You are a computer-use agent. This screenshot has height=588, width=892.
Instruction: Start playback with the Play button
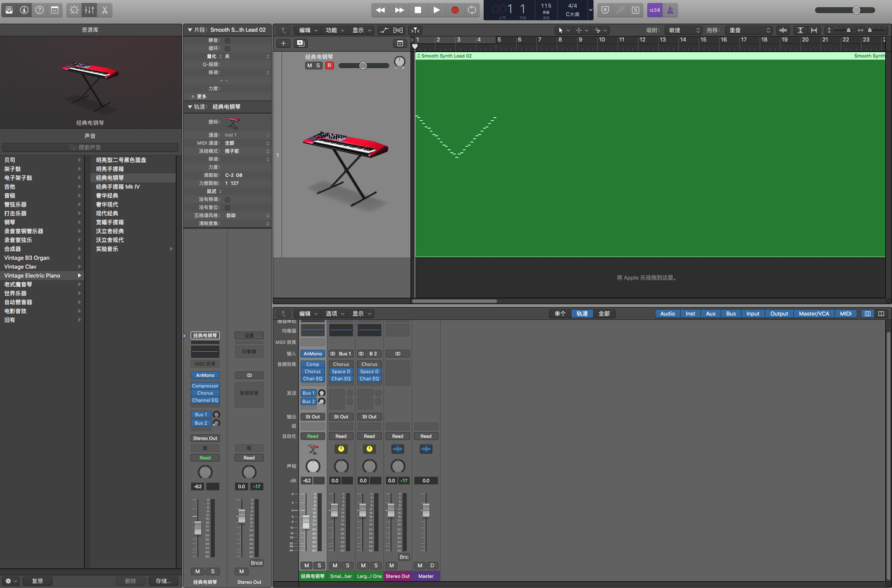click(437, 10)
